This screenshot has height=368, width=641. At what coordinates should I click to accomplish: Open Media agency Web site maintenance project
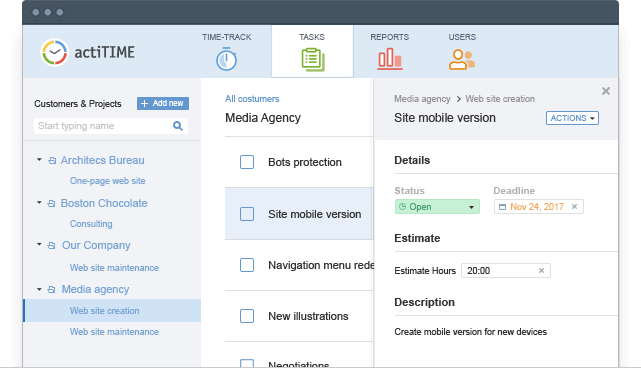tap(114, 332)
